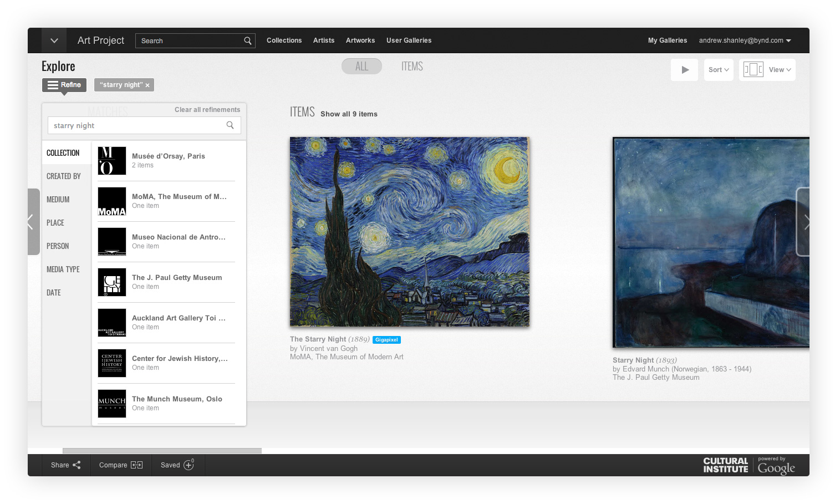
Task: Click the Cultural Institute logo
Action: point(725,465)
